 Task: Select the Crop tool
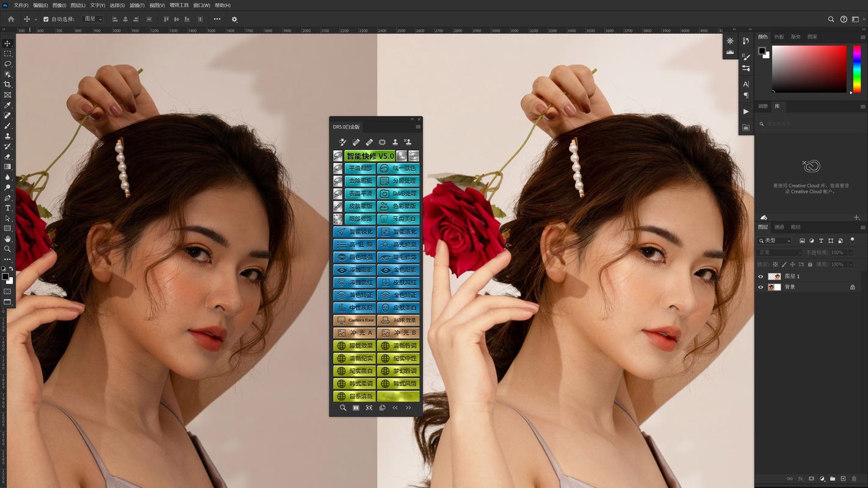coord(8,85)
